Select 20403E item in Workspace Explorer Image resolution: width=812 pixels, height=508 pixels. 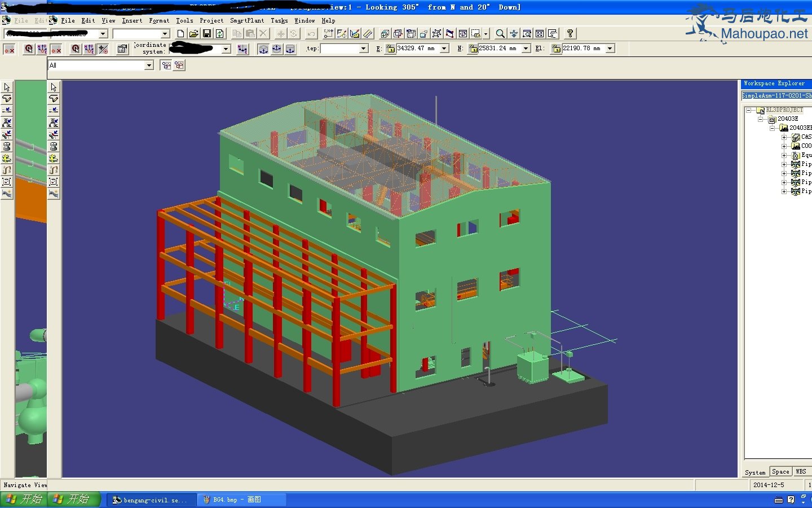click(787, 119)
